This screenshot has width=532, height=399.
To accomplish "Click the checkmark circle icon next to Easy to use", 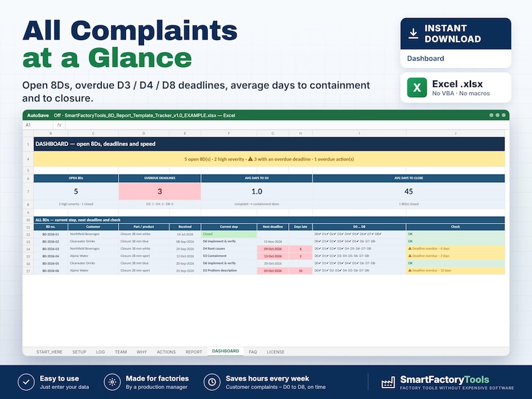I will click(26, 382).
